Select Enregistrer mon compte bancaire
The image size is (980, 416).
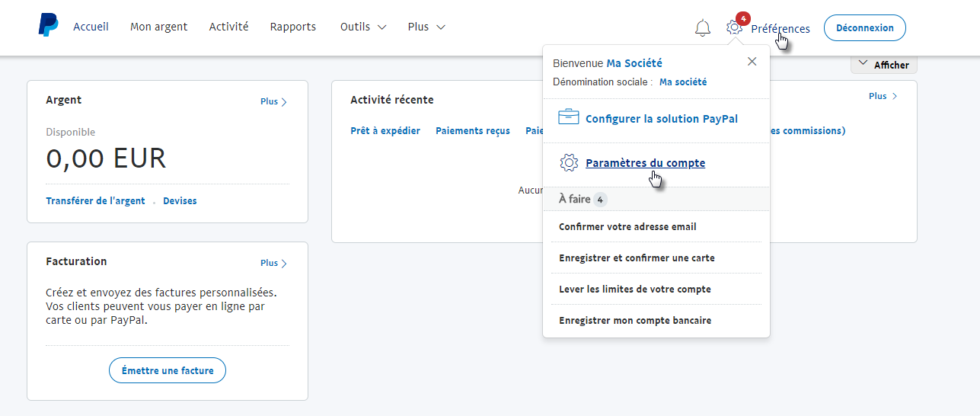click(635, 320)
